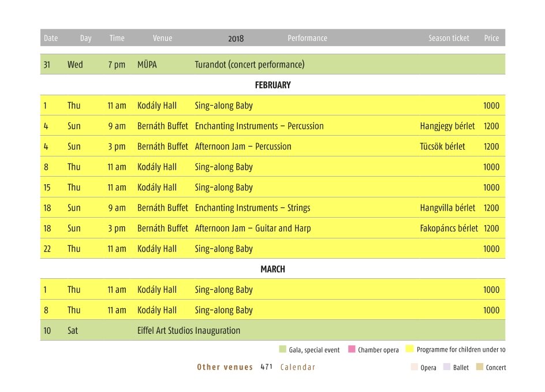Click the Other venues footer text
545x392 pixels.
(225, 367)
